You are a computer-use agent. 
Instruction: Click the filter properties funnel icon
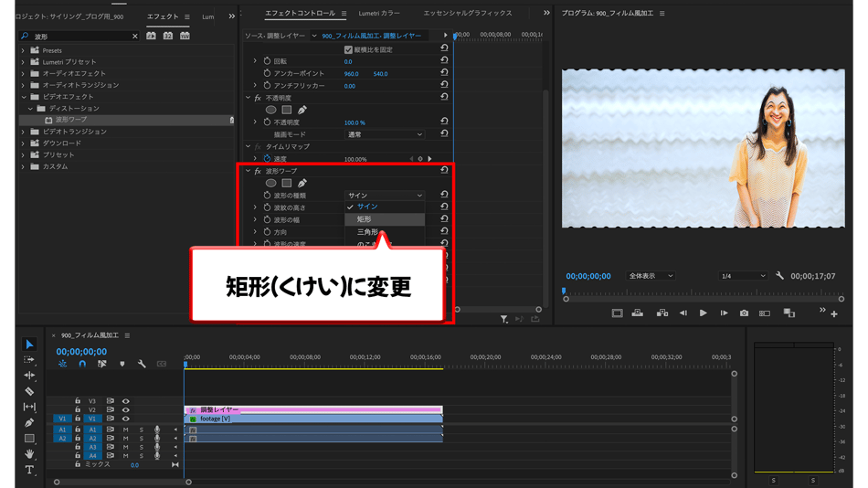click(x=503, y=319)
